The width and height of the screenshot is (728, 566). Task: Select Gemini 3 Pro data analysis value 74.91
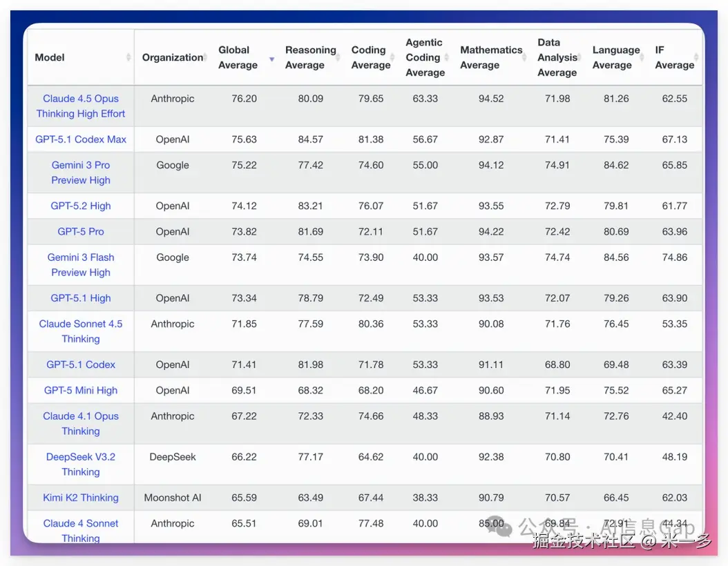557,165
